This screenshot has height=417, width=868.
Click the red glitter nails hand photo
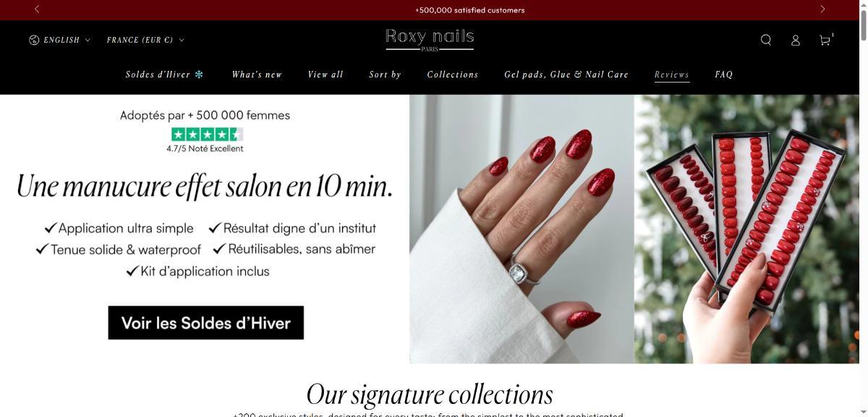point(522,229)
